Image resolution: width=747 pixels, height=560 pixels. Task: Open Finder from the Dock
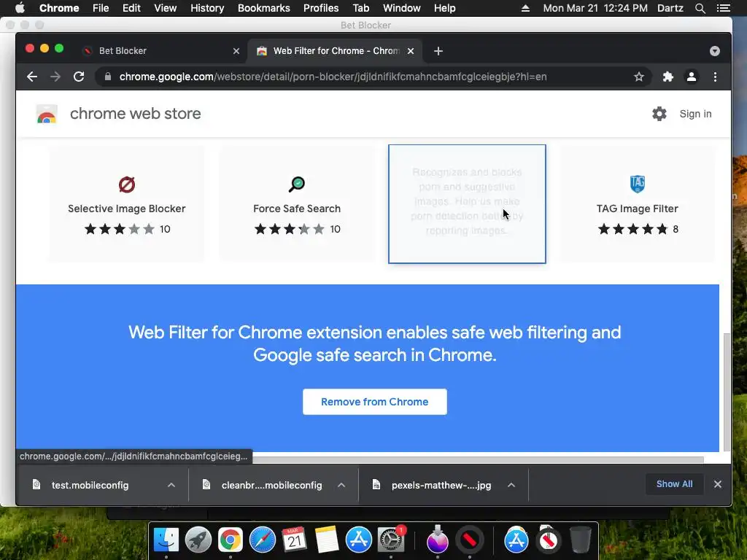click(x=166, y=540)
